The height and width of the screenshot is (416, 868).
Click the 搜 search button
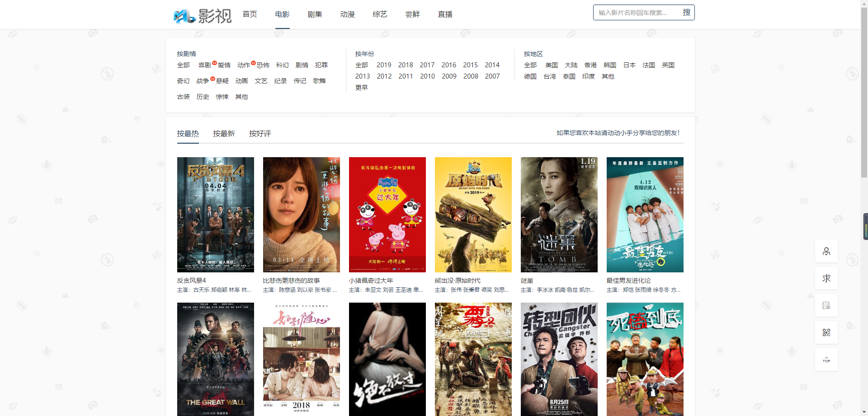686,13
